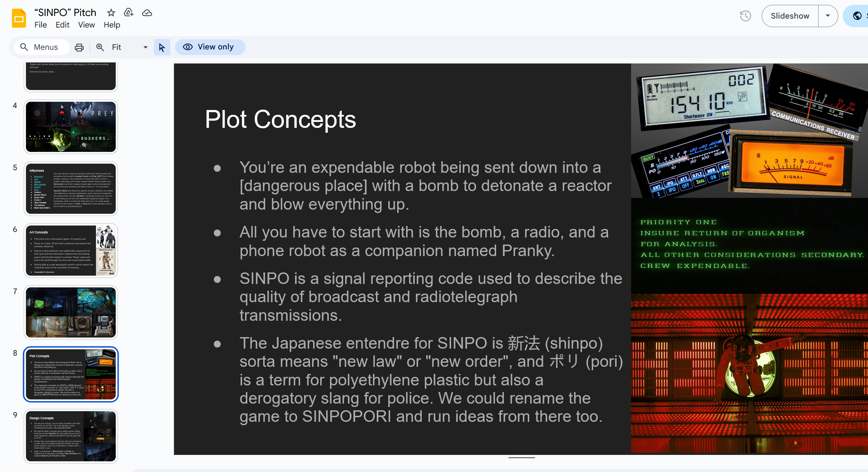This screenshot has width=868, height=472.
Task: Star the SINPO Pitch presentation
Action: point(111,13)
